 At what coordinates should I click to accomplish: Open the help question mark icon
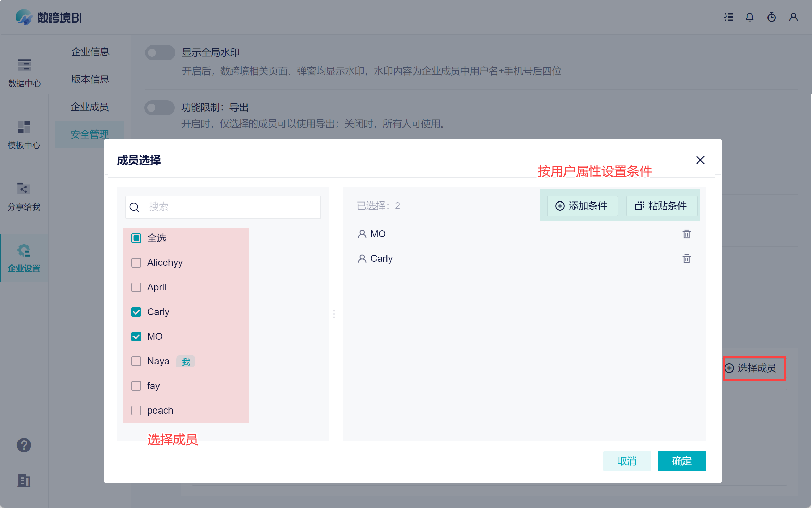coord(24,445)
